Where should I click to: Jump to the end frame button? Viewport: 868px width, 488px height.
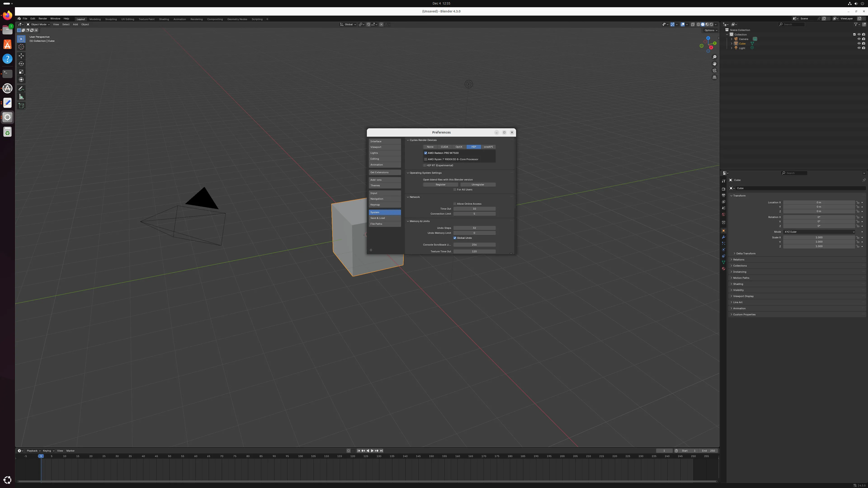click(381, 451)
